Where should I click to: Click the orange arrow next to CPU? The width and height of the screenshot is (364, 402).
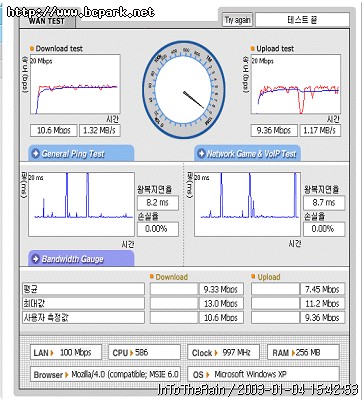(x=131, y=353)
